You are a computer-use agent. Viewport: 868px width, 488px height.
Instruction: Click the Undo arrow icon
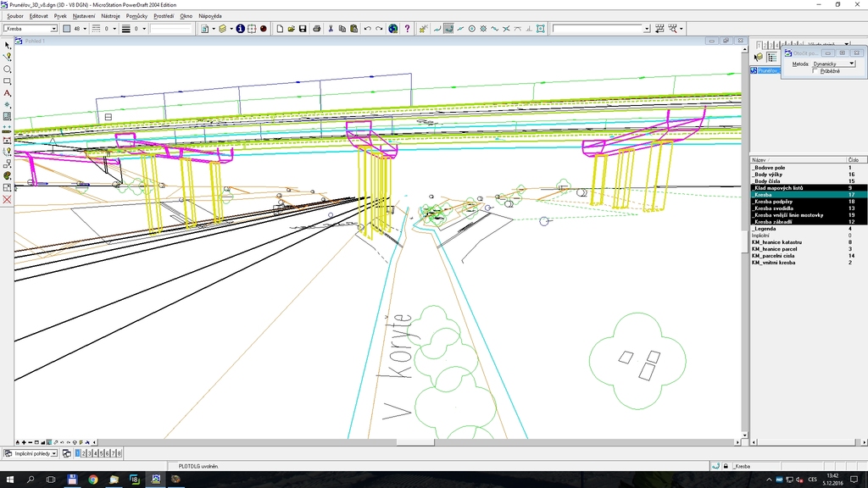(367, 29)
